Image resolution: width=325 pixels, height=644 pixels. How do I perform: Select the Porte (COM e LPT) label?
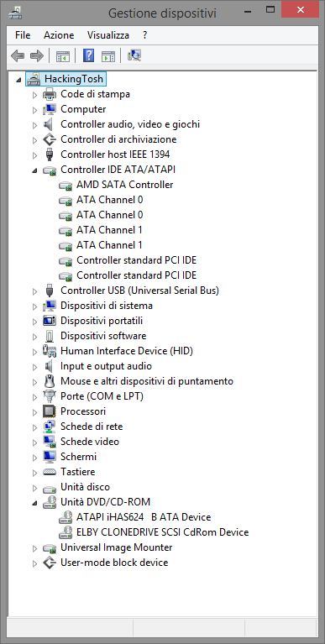point(102,396)
